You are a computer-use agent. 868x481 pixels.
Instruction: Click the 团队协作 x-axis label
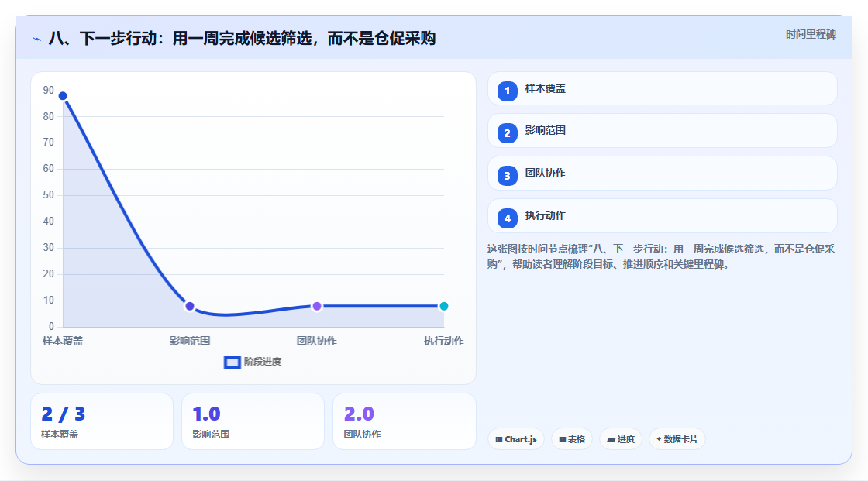[317, 341]
